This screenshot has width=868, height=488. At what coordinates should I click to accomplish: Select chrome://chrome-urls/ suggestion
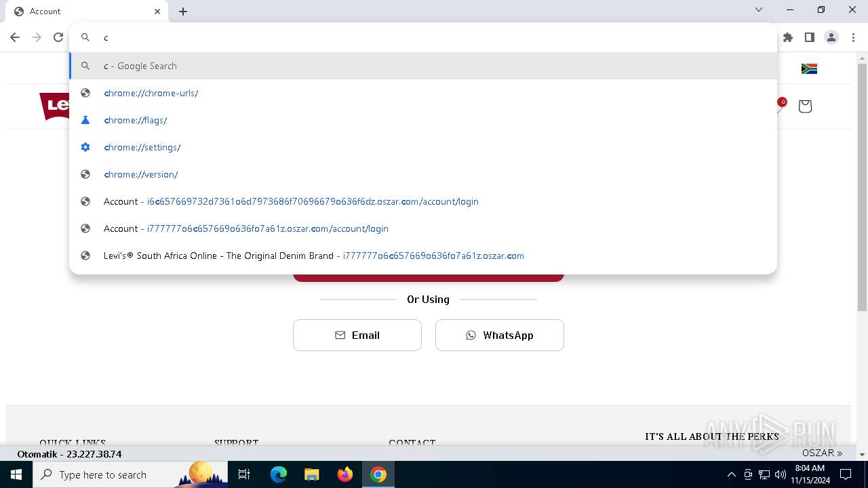[423, 93]
